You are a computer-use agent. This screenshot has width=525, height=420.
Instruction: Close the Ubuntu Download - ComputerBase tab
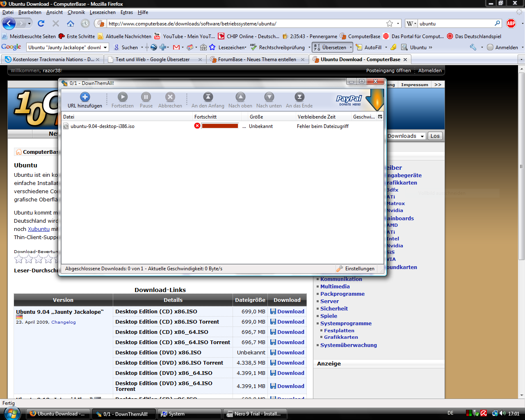[405, 59]
